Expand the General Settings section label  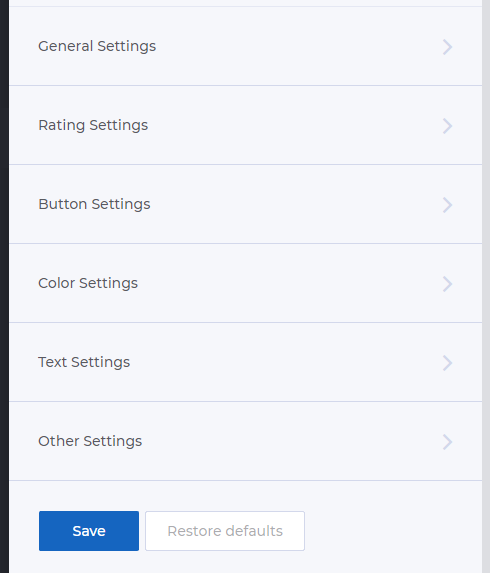(97, 46)
